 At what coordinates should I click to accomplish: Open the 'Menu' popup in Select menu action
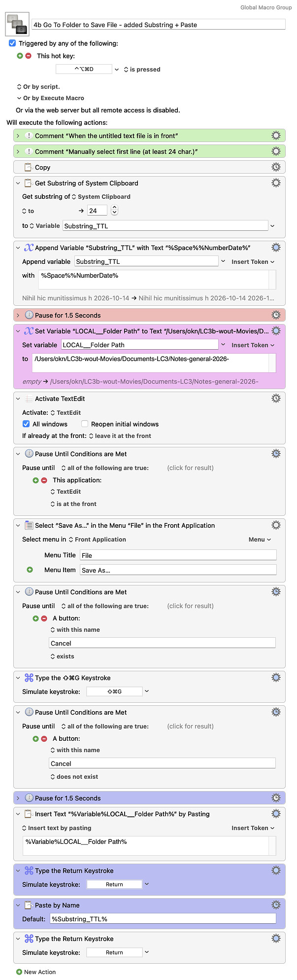pyautogui.click(x=260, y=540)
